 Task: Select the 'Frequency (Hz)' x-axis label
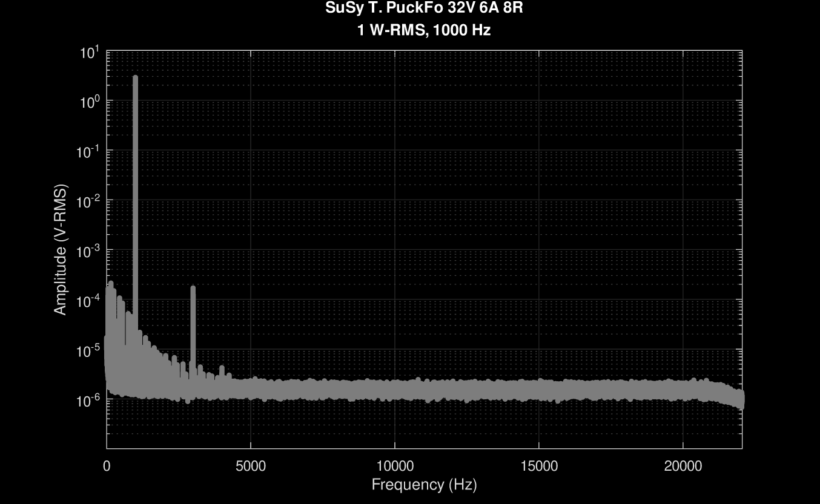click(424, 485)
